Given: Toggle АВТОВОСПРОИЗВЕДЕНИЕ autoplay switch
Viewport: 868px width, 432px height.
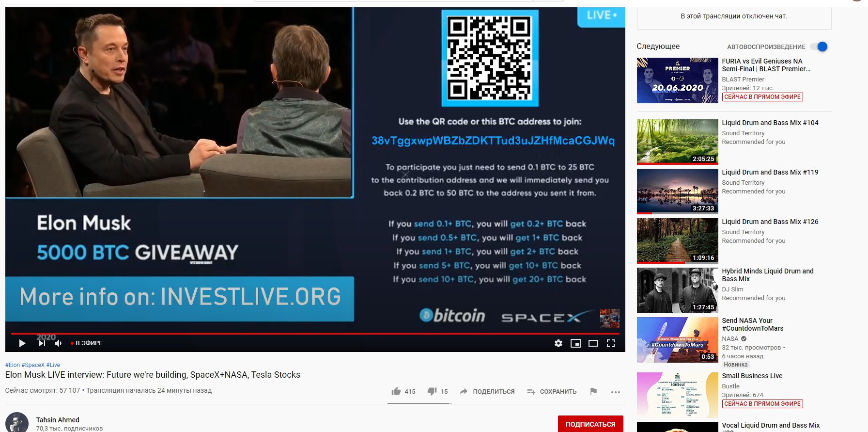Looking at the screenshot, I should (819, 47).
